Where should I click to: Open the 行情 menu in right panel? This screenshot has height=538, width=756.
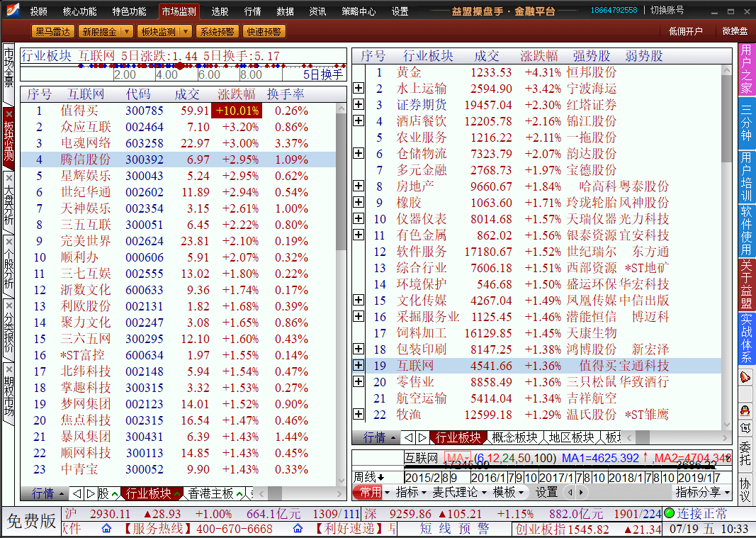pos(379,437)
